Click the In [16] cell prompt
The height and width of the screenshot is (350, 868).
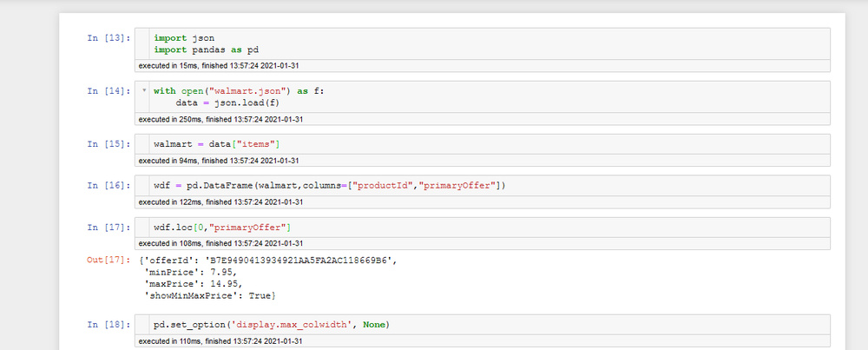click(108, 185)
